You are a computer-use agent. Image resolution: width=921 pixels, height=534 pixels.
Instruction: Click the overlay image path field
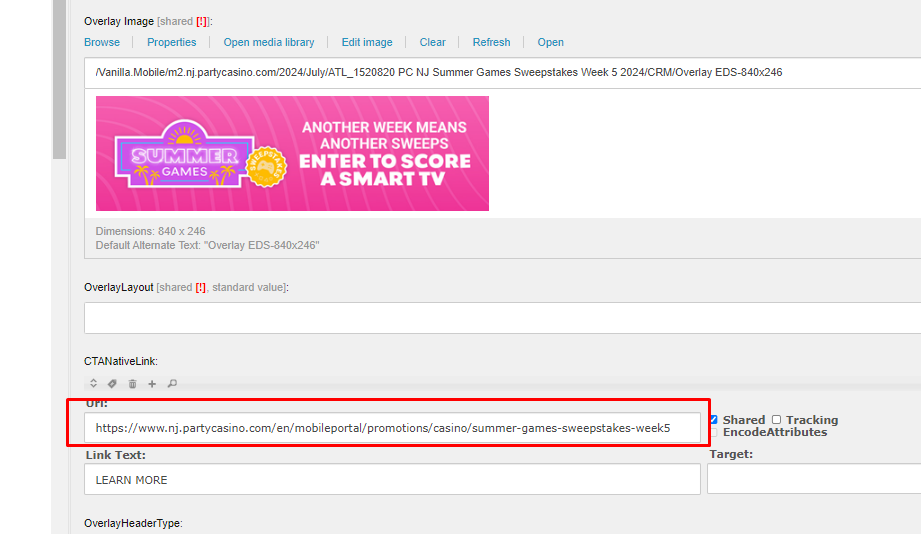point(502,73)
